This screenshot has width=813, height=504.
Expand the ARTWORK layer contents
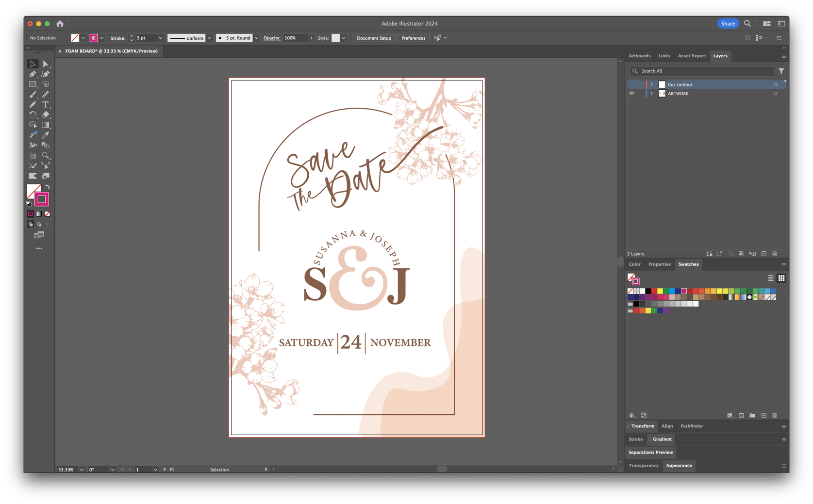651,94
